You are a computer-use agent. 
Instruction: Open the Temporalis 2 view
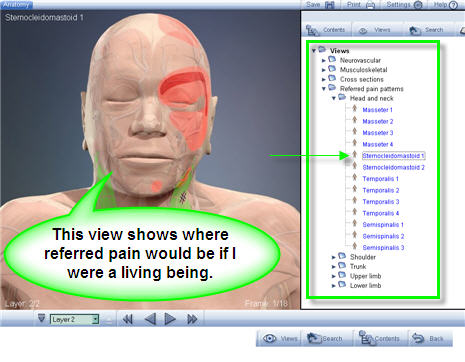point(381,191)
